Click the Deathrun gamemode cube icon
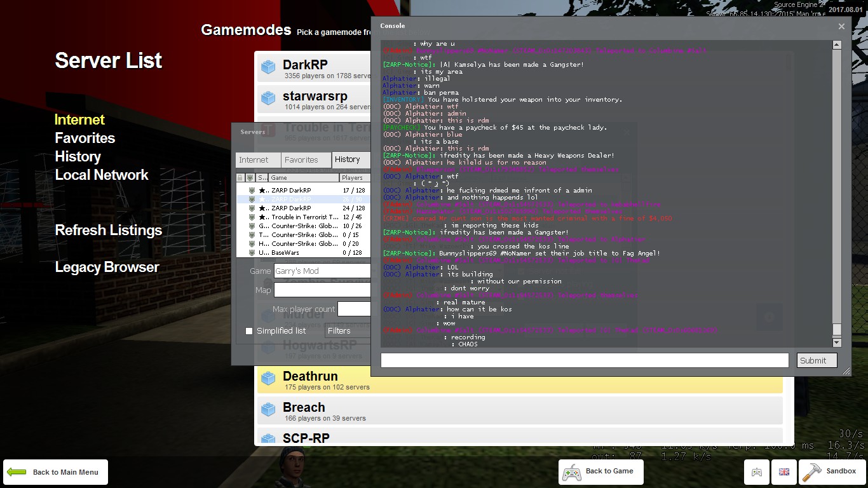 [269, 378]
